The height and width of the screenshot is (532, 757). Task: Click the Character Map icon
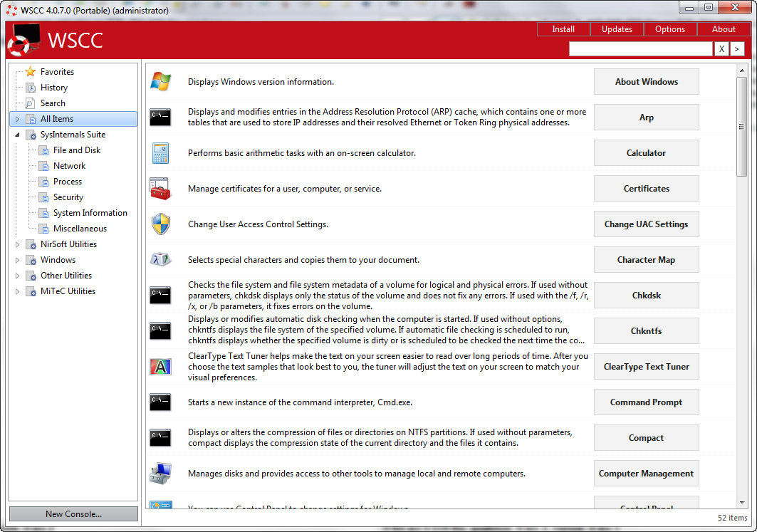[160, 260]
